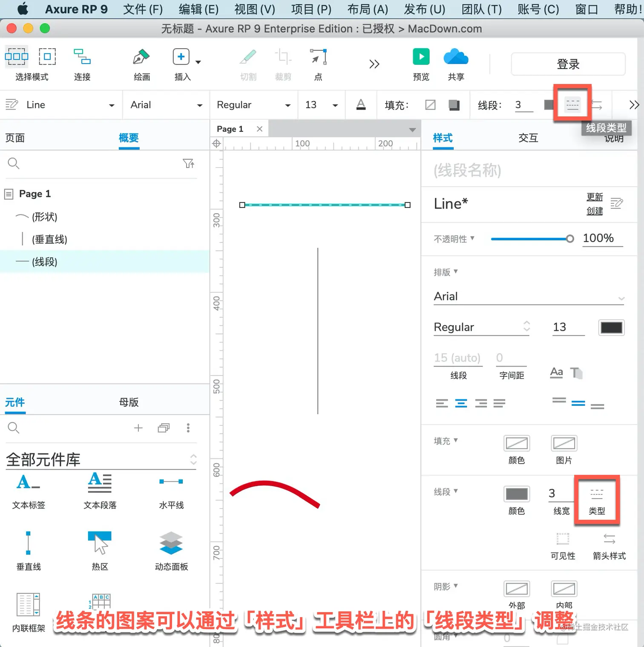Click the library options three-dot icon
The image size is (644, 647).
188,428
